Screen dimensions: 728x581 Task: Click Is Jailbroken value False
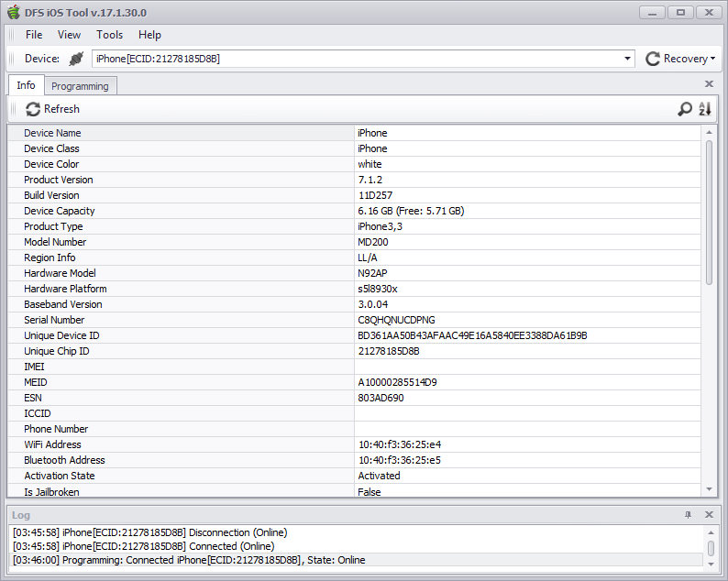370,492
